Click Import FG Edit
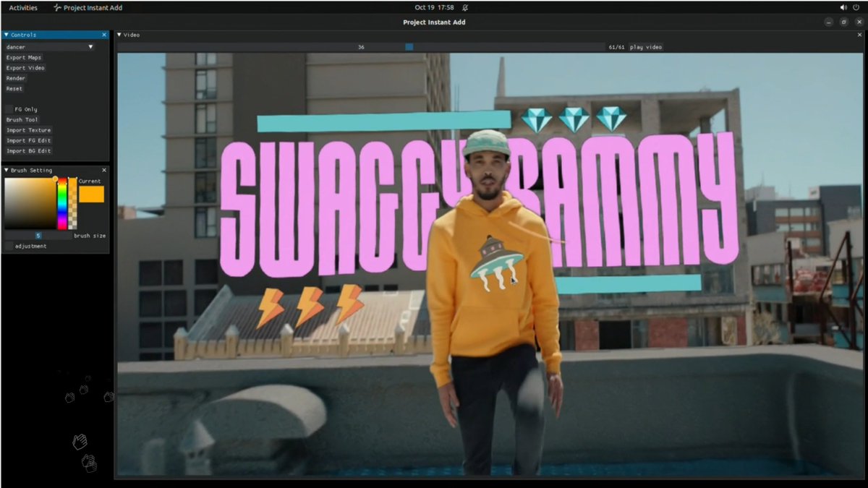Screen dimensions: 868x488 pyautogui.click(x=29, y=140)
